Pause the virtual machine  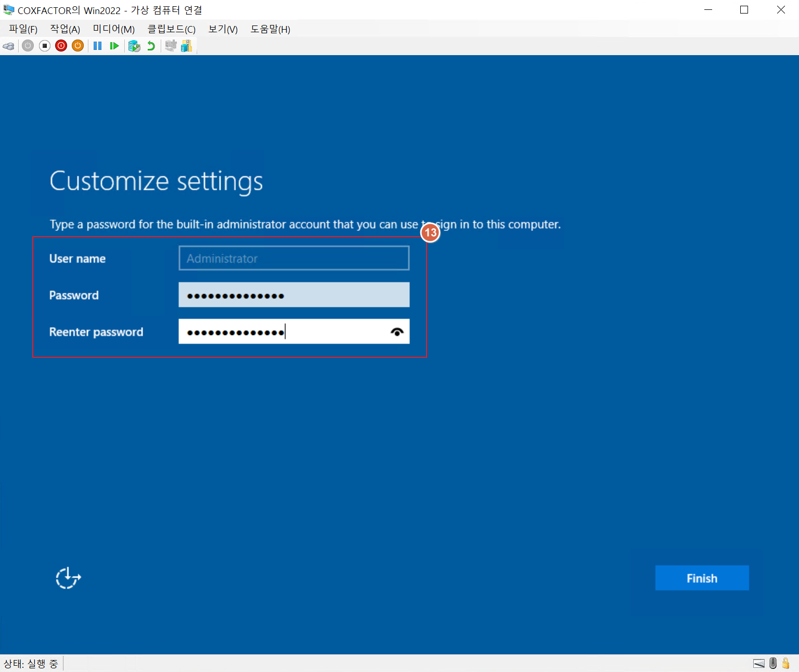click(97, 46)
